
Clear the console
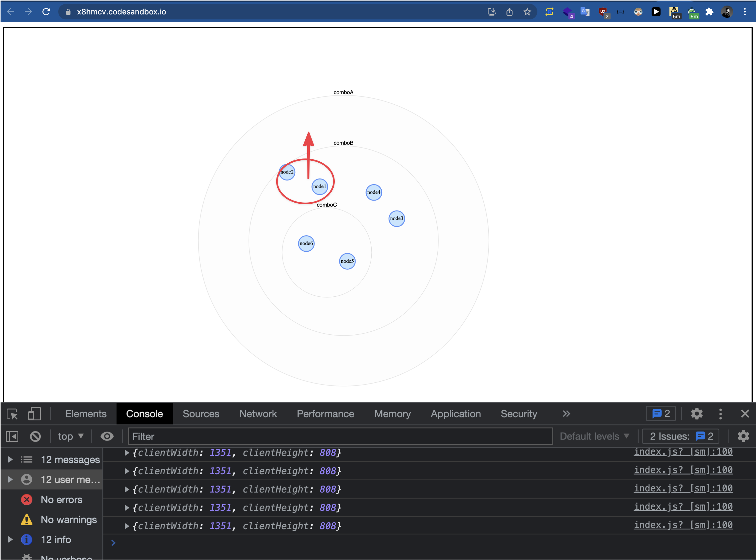click(x=35, y=436)
